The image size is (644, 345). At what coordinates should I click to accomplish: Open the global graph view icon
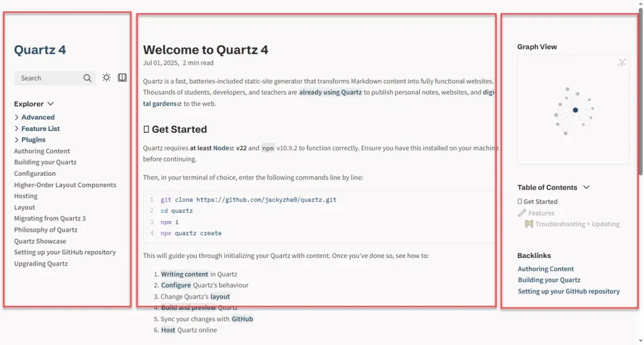pos(622,63)
